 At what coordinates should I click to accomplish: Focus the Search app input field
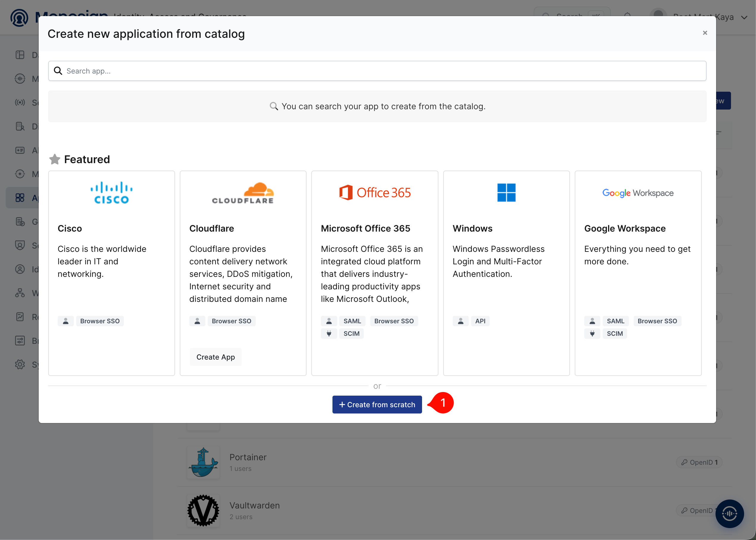377,71
